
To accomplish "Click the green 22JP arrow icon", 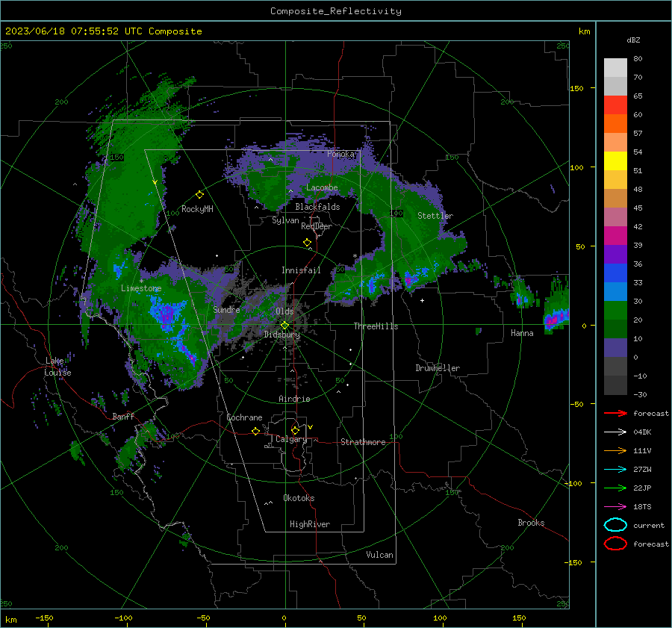I will [615, 488].
